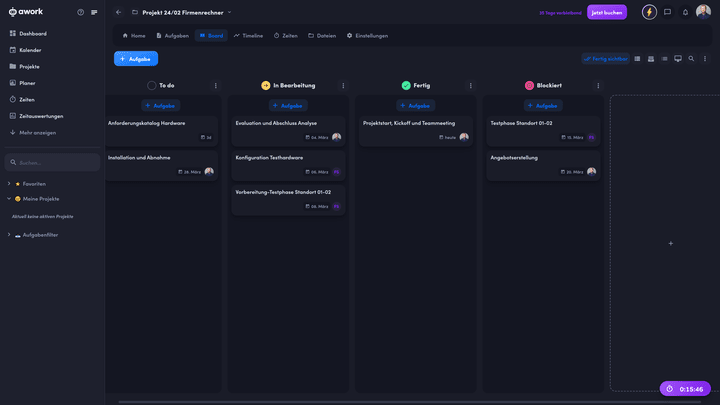
Task: Open Projekte in sidebar
Action: pyautogui.click(x=24, y=67)
